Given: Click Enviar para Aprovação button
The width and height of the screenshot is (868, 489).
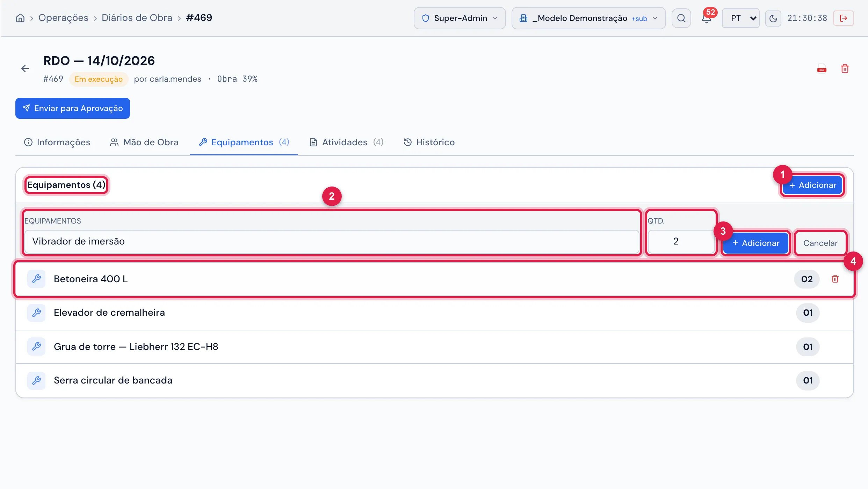Looking at the screenshot, I should [x=73, y=108].
